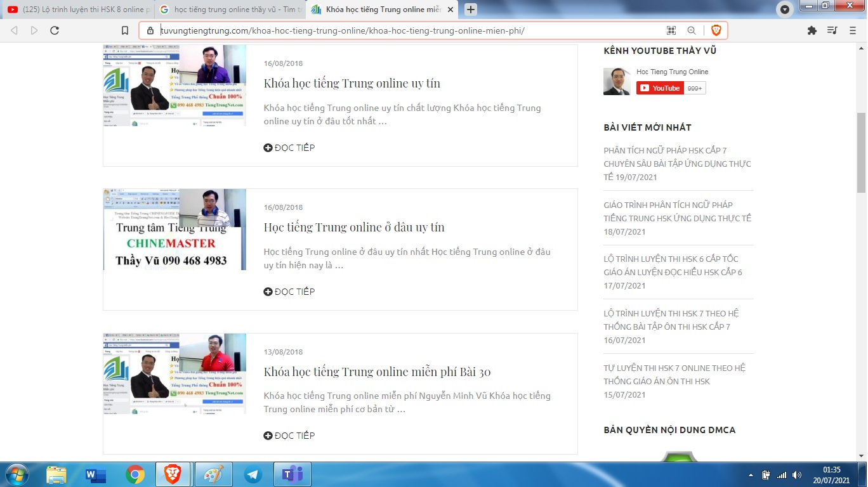
Task: Show hidden system tray icons arrow
Action: click(751, 475)
